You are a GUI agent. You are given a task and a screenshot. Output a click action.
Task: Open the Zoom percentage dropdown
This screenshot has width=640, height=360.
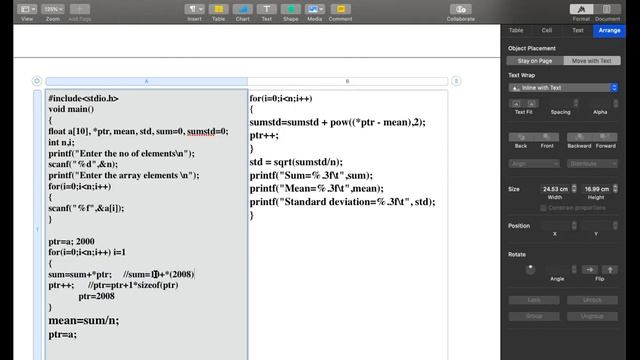point(53,9)
